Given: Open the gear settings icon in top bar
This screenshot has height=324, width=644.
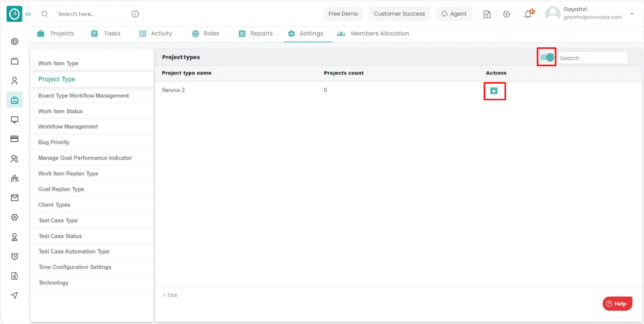Looking at the screenshot, I should [x=507, y=14].
